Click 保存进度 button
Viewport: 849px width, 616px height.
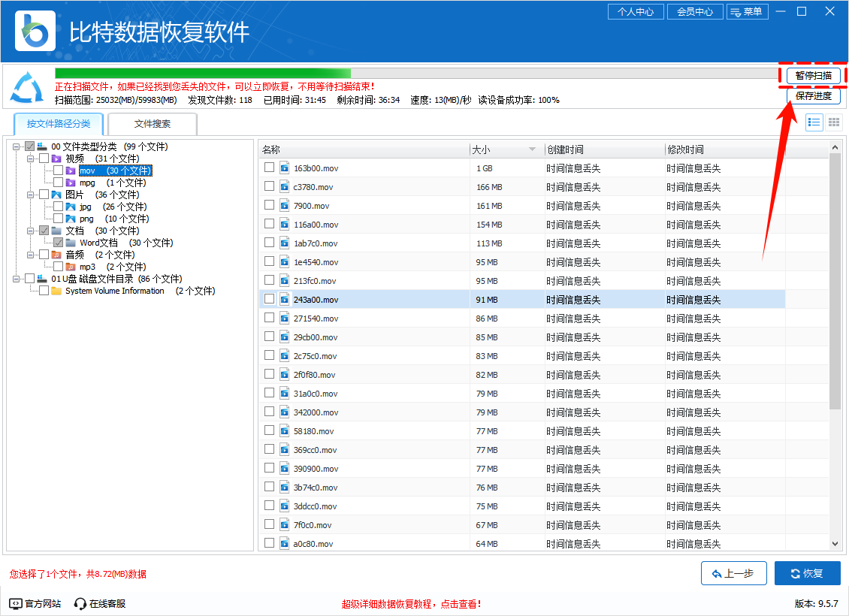813,96
